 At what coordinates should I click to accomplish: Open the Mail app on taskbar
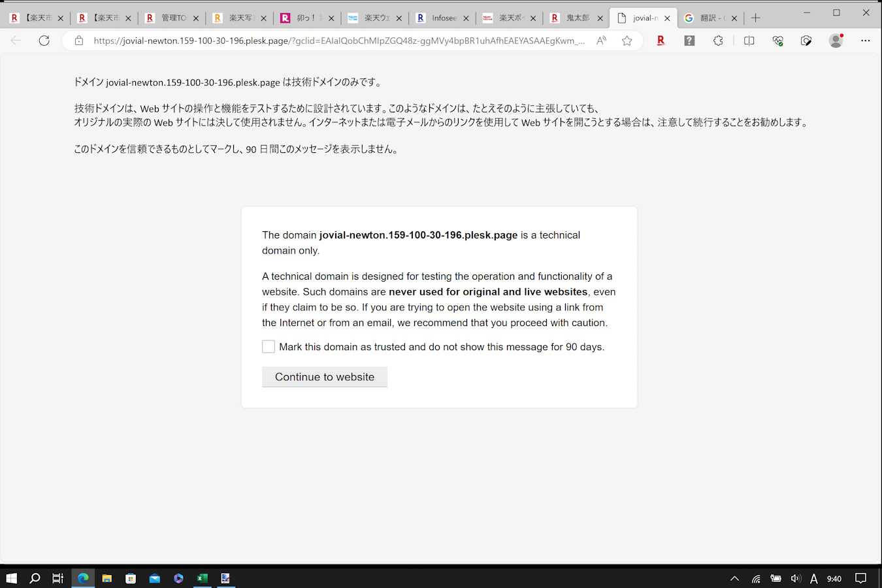pos(155,578)
